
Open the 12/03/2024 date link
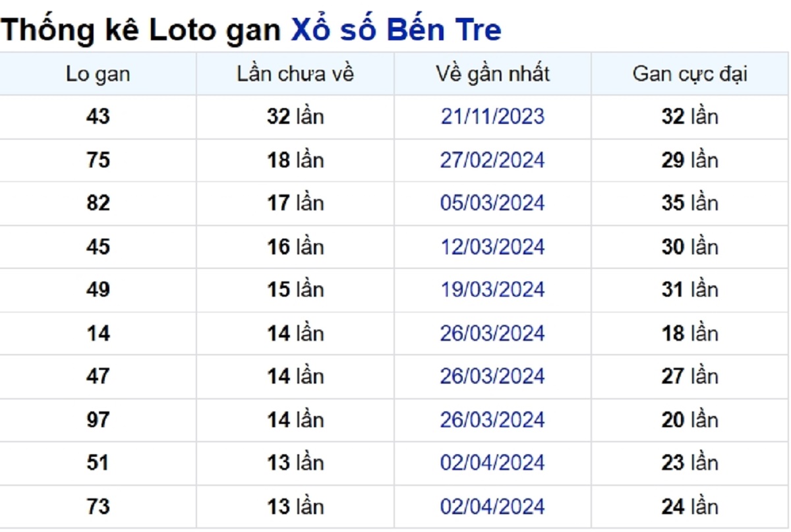492,247
